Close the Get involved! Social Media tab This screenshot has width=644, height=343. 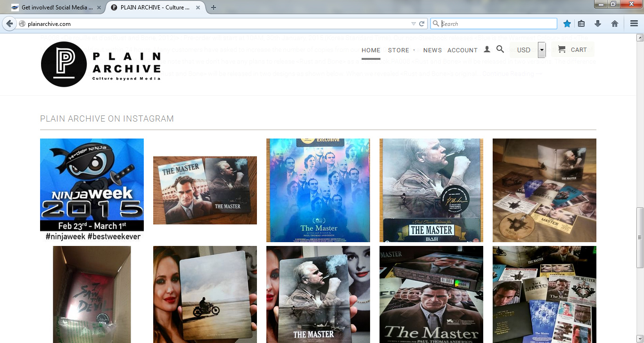pyautogui.click(x=99, y=8)
